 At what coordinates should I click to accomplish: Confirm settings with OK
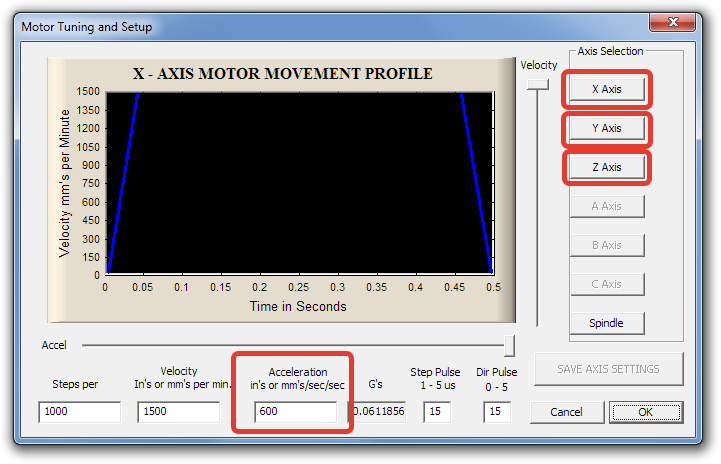646,412
